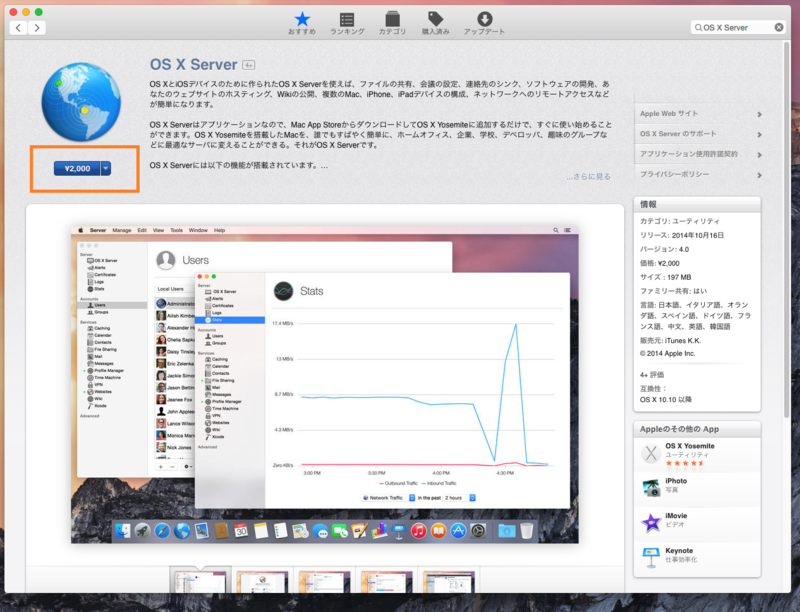Click the OS X Yosemite X icon

pyautogui.click(x=651, y=453)
